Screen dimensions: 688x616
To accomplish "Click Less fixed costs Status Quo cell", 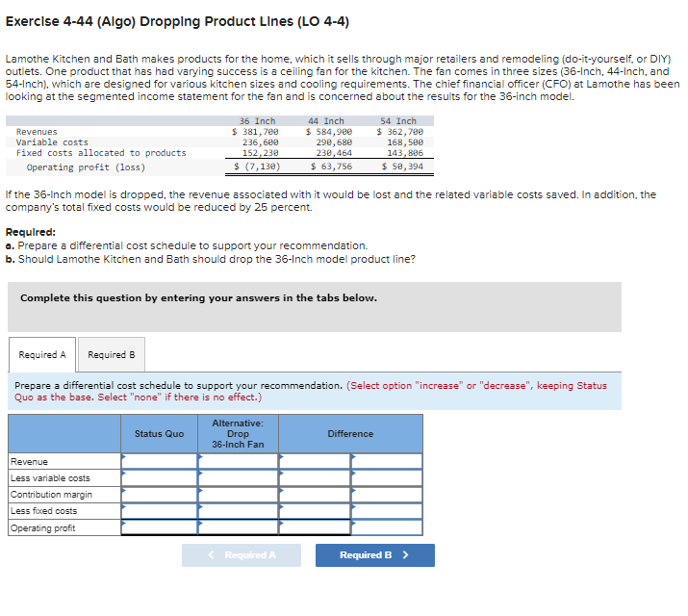I will (160, 511).
